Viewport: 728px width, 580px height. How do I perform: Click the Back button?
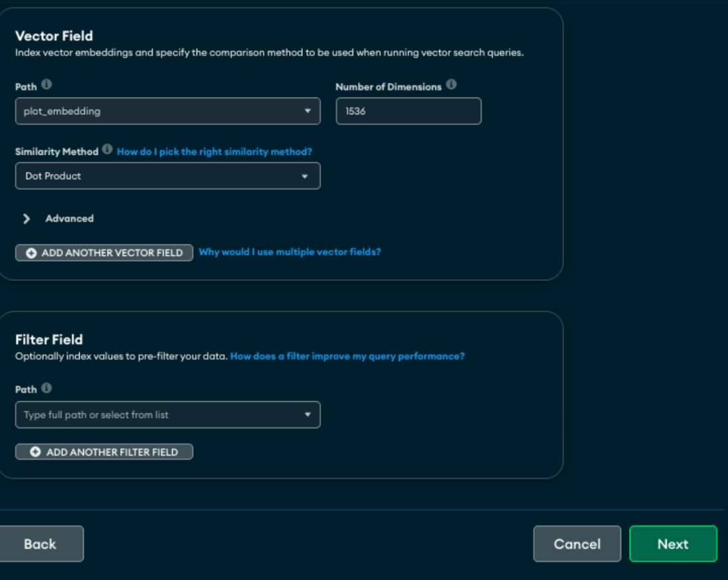click(40, 543)
